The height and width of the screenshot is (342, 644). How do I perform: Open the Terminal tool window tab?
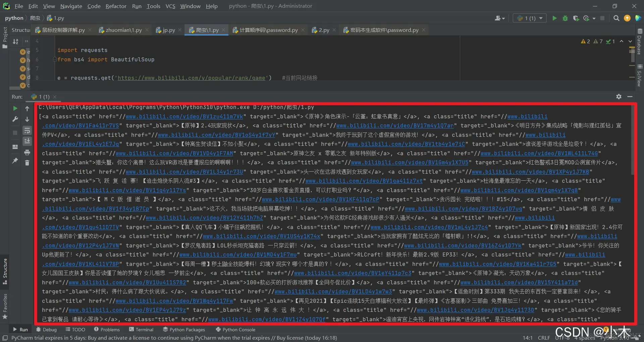pos(141,330)
